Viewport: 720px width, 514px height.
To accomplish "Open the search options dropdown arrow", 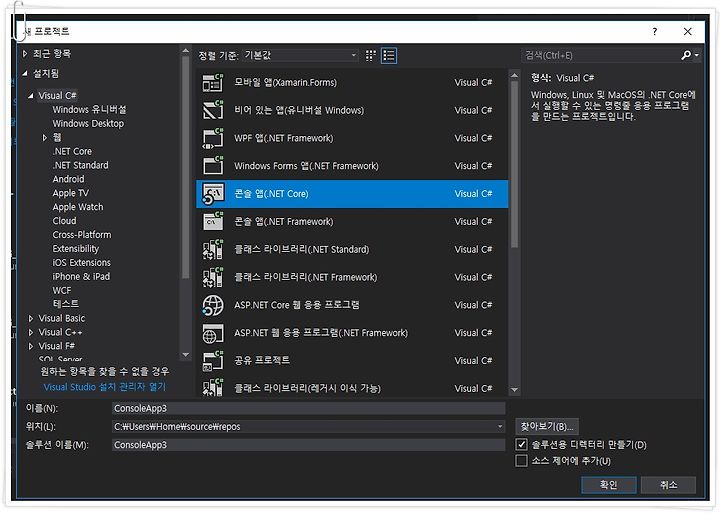I will 697,55.
